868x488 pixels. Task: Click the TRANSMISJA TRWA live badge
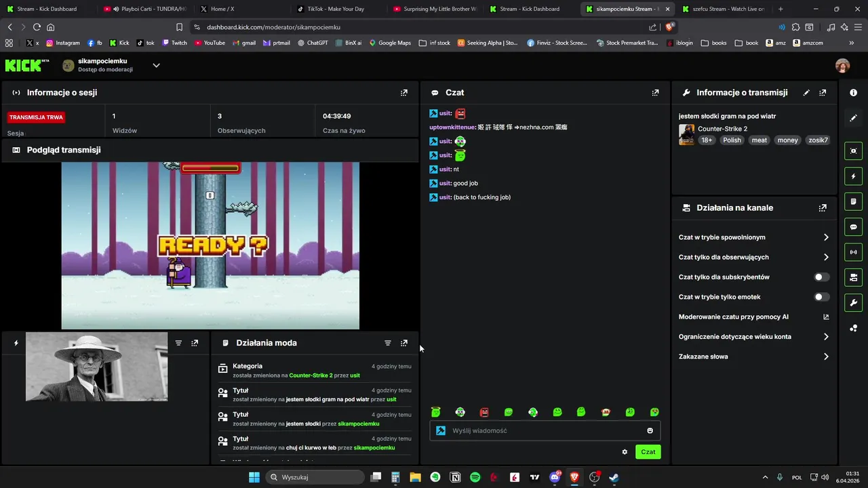pyautogui.click(x=37, y=117)
